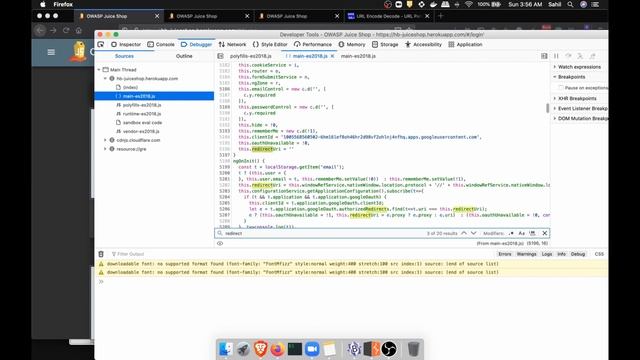Expand the resource://gre node
The width and height of the screenshot is (640, 360).
(x=105, y=149)
